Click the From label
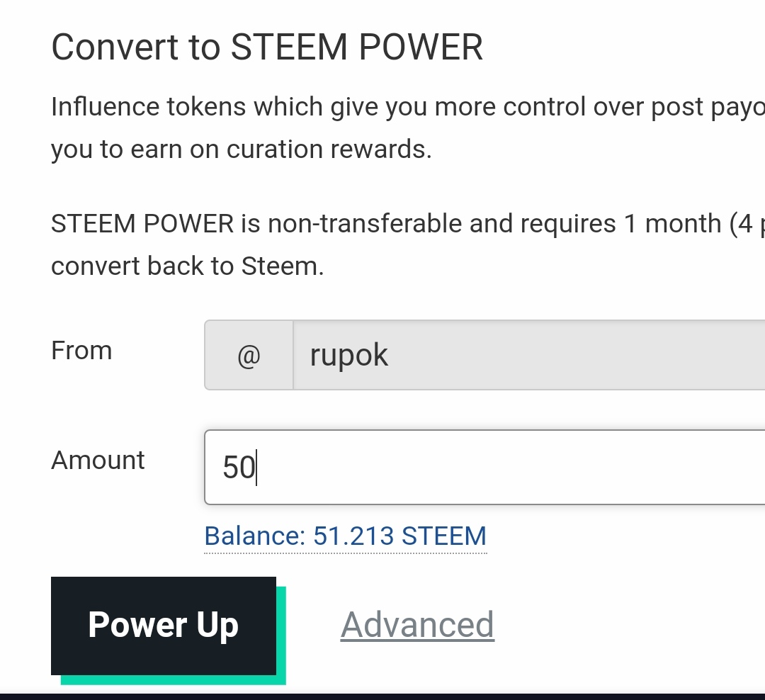765x700 pixels. [x=81, y=351]
